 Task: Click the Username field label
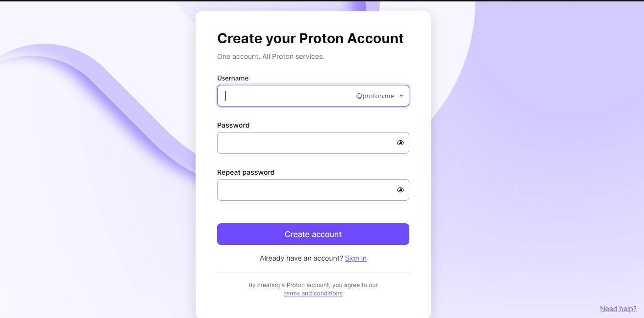pos(233,78)
